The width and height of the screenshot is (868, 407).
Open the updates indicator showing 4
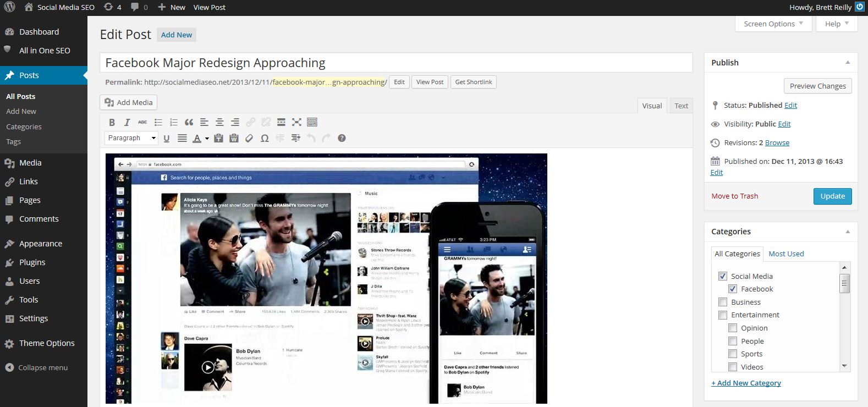(x=112, y=7)
